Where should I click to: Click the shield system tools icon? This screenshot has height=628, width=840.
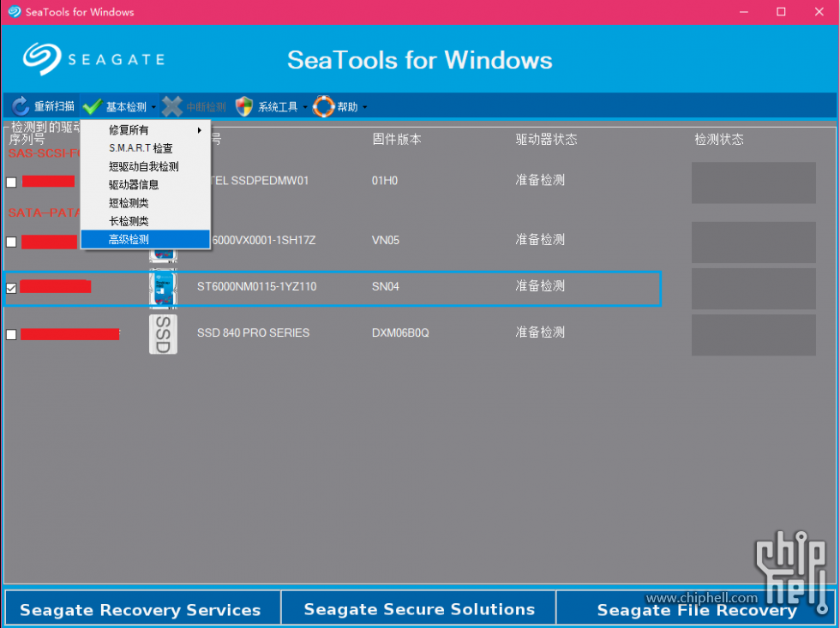point(244,106)
